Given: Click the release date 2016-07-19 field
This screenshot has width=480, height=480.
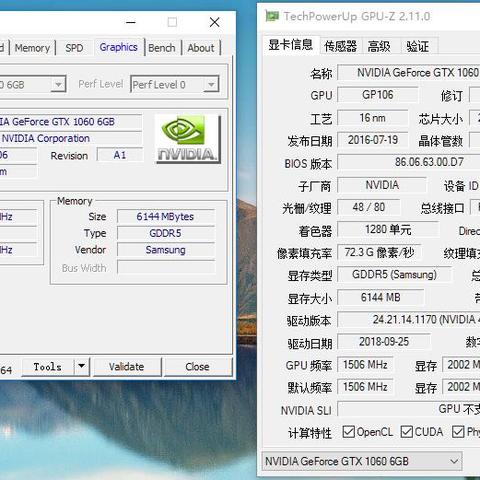Looking at the screenshot, I should (373, 140).
